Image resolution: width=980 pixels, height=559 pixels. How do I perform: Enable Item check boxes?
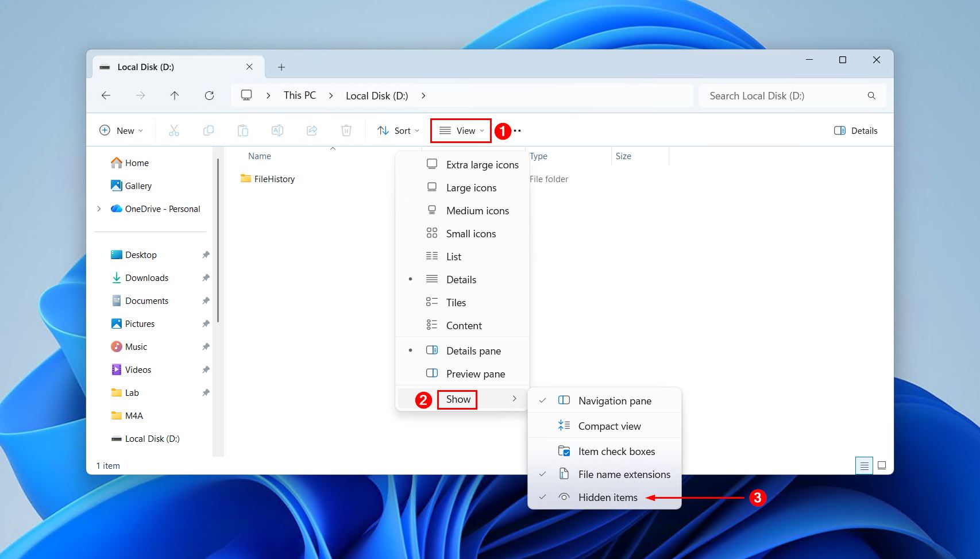604,451
